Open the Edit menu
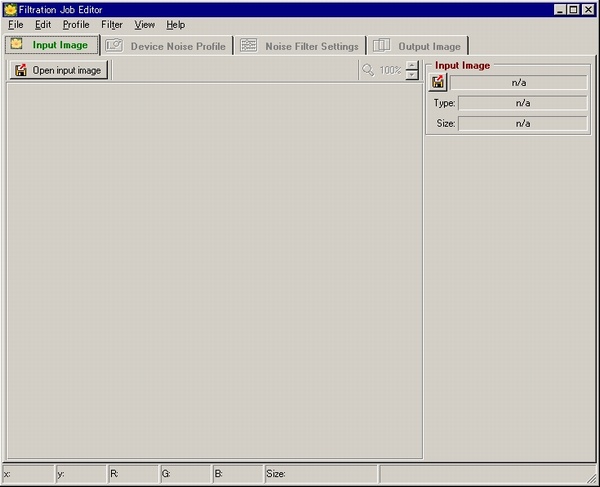This screenshot has height=487, width=600. pos(43,25)
